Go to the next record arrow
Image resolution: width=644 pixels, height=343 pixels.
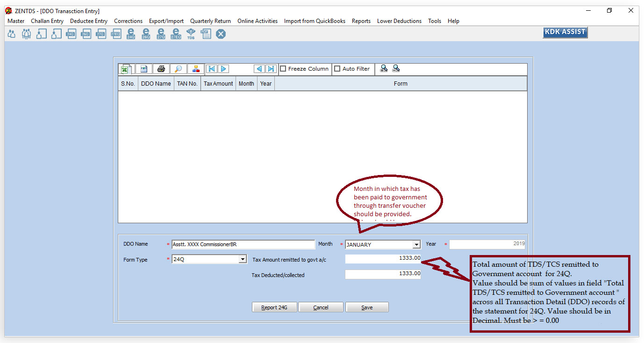223,69
